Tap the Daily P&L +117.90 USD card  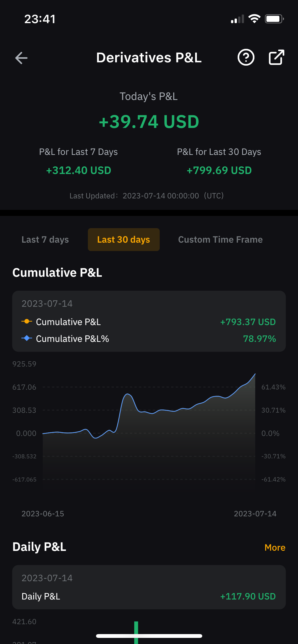[149, 587]
